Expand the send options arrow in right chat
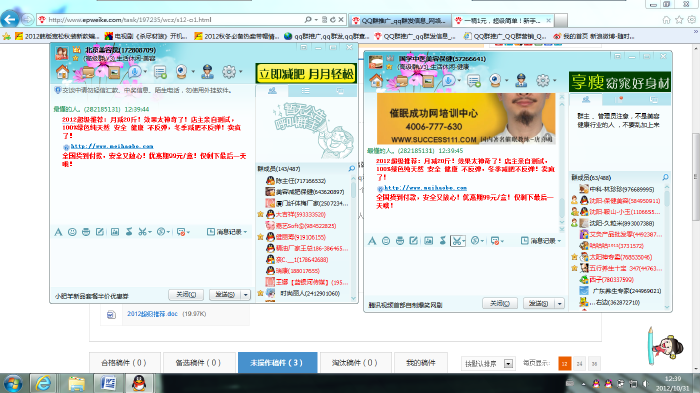 pos(559,304)
